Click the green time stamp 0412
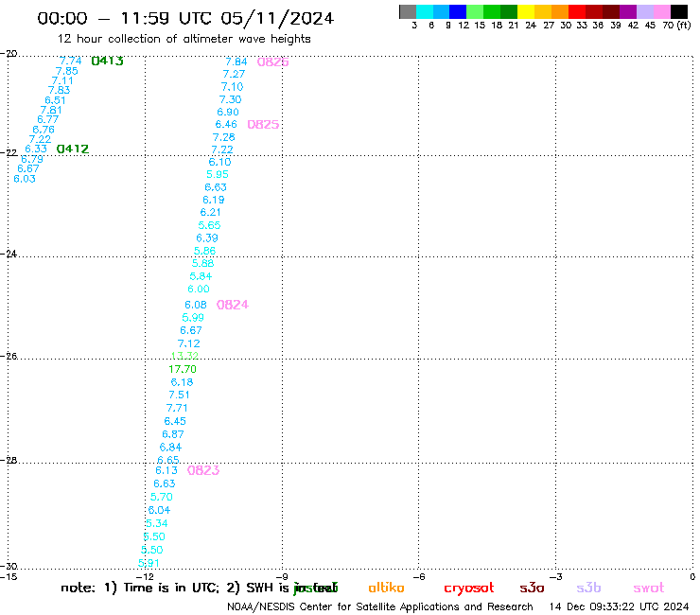 tap(73, 149)
